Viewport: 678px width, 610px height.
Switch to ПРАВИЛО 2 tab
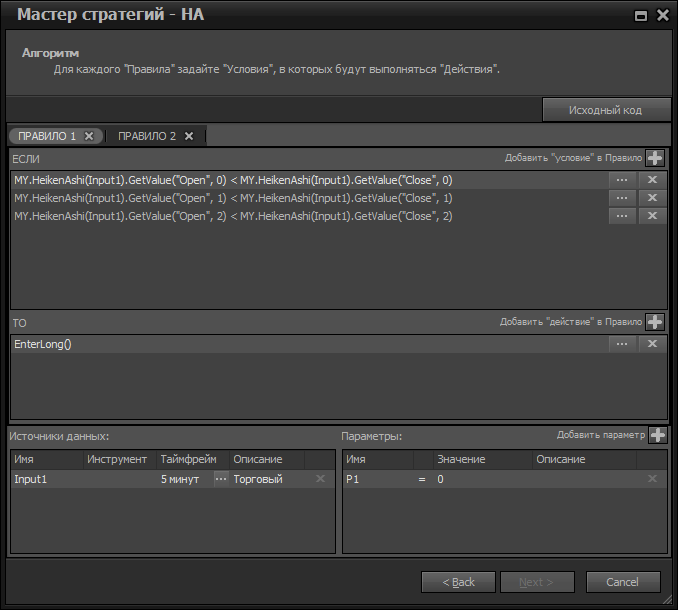click(146, 136)
